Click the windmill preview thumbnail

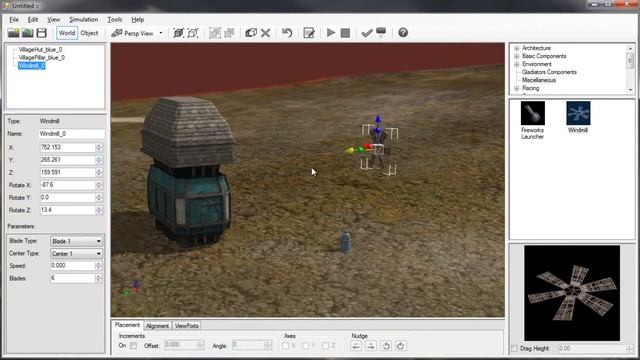[x=572, y=293]
